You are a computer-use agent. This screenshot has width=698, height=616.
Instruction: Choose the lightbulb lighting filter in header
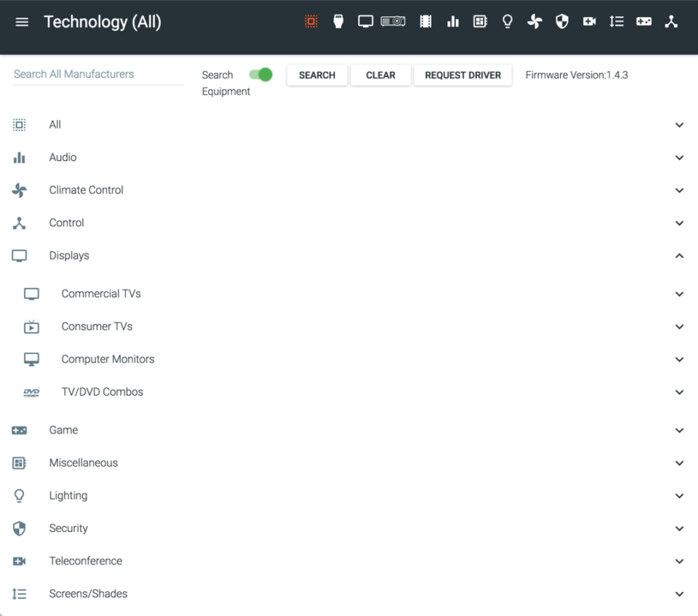pyautogui.click(x=507, y=22)
